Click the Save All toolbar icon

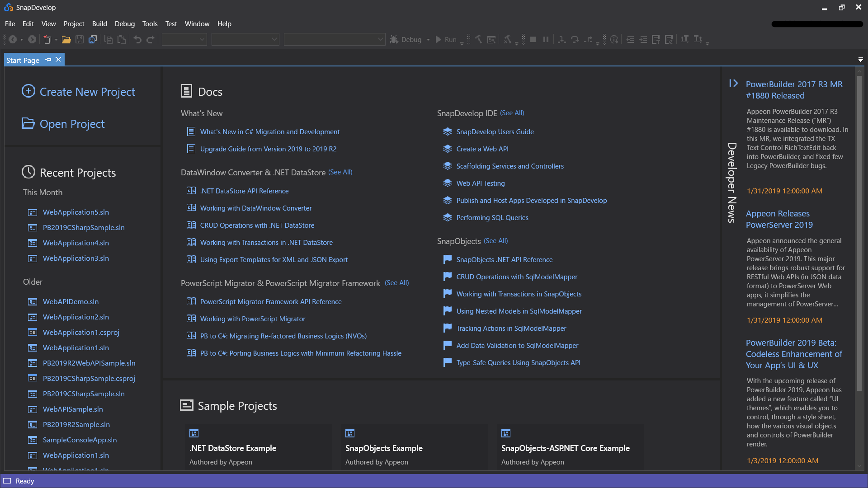click(92, 39)
